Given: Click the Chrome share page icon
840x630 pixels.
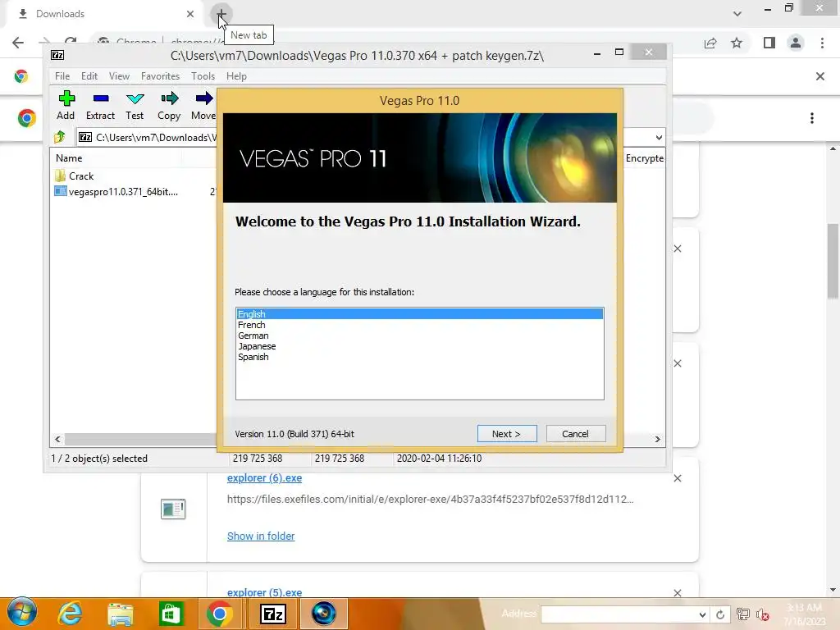Looking at the screenshot, I should click(x=710, y=43).
